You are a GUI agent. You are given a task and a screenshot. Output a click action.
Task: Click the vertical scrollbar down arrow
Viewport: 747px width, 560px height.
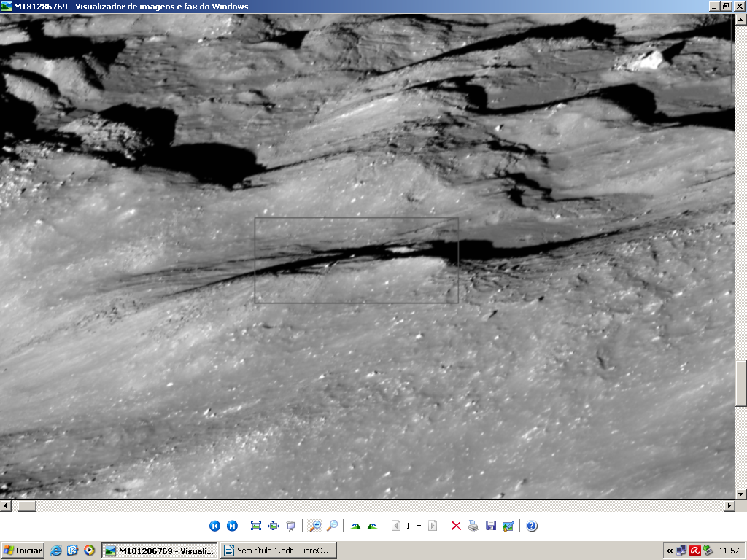coord(741,494)
